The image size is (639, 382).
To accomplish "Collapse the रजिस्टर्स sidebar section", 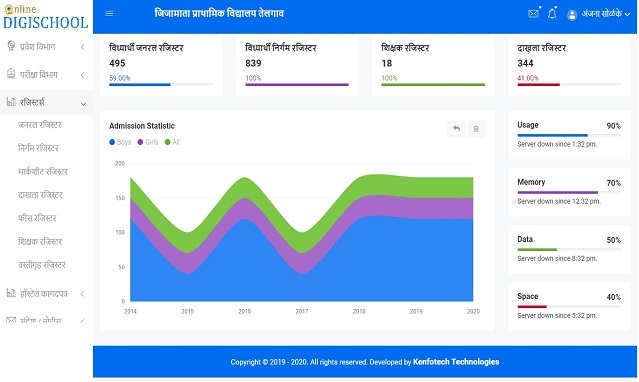I will coord(46,102).
